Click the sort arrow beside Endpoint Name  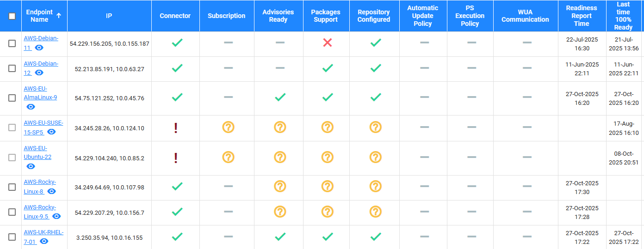point(59,15)
